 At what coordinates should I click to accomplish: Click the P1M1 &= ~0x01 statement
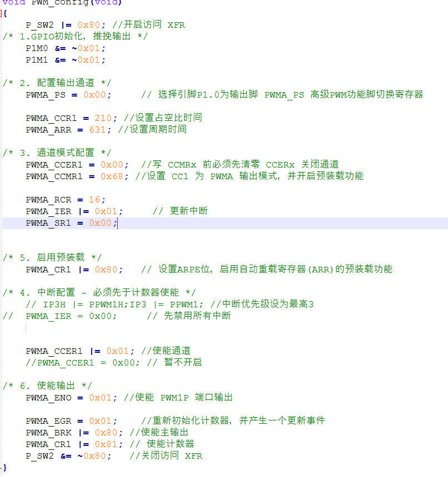pyautogui.click(x=65, y=60)
